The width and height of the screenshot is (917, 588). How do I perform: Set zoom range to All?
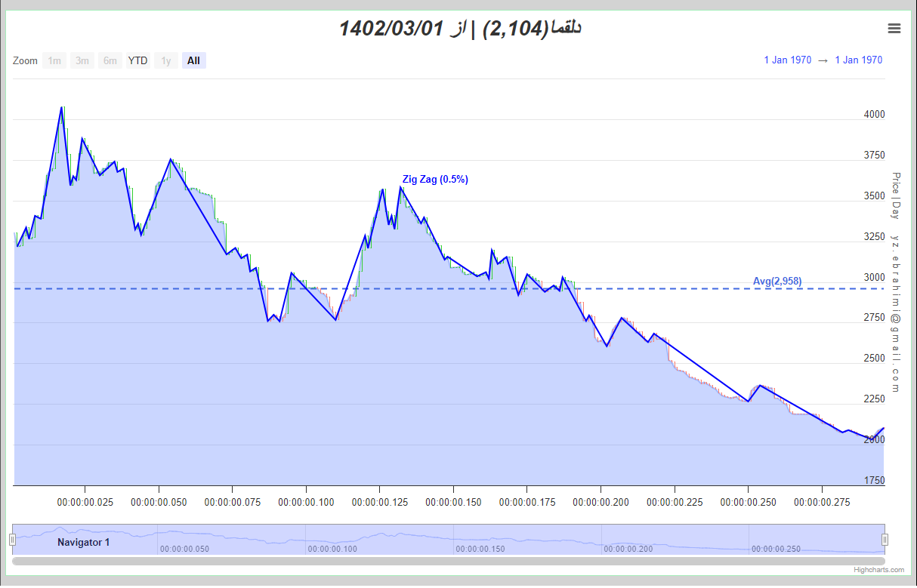194,60
